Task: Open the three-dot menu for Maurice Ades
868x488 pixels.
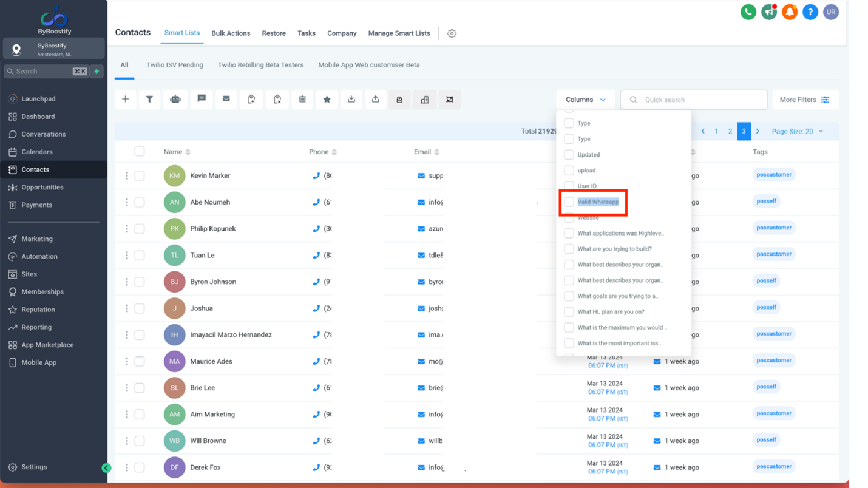Action: 127,362
